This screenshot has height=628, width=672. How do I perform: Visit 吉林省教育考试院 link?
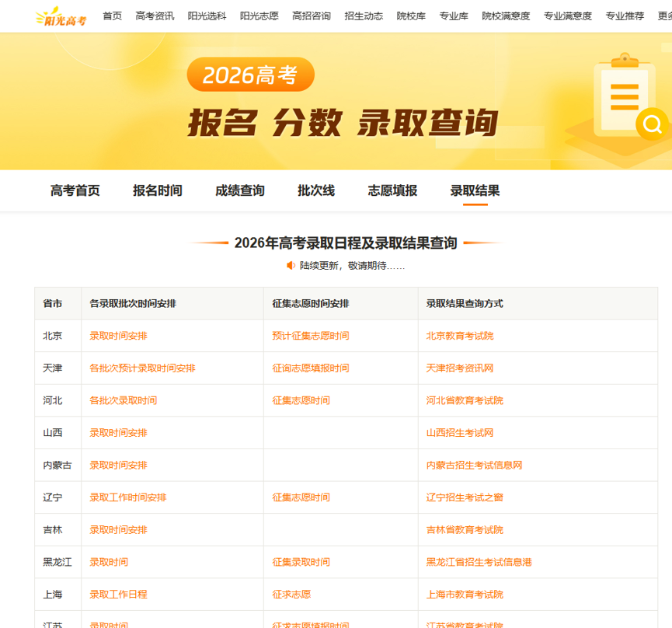(465, 530)
